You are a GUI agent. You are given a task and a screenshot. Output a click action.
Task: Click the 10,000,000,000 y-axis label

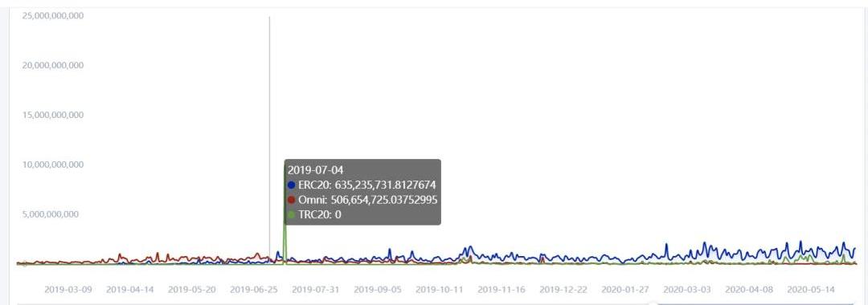coord(53,164)
